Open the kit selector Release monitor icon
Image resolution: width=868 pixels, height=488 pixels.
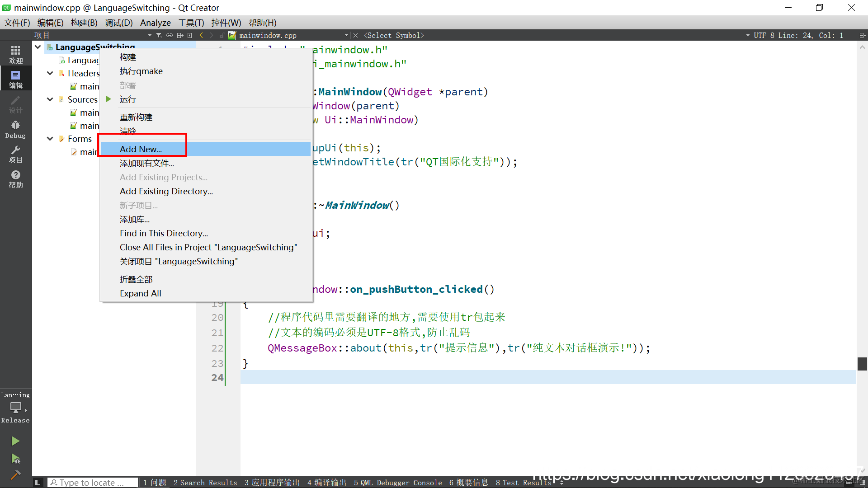click(16, 408)
